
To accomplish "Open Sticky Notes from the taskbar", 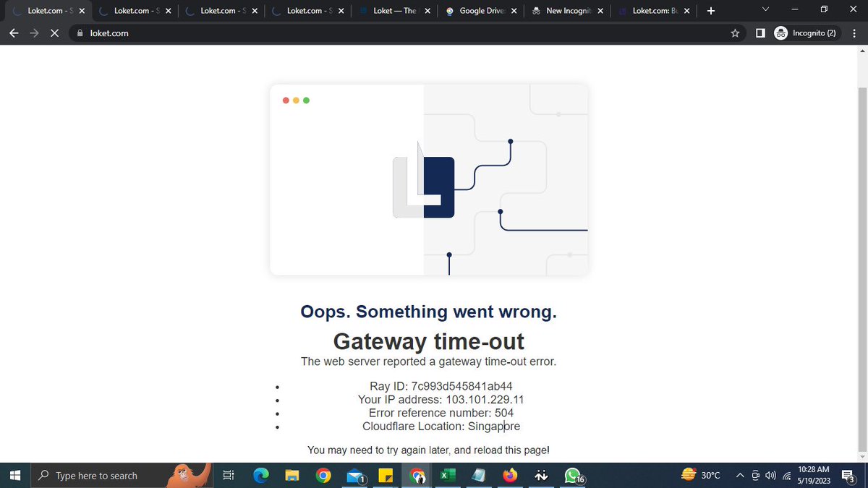I will [386, 476].
